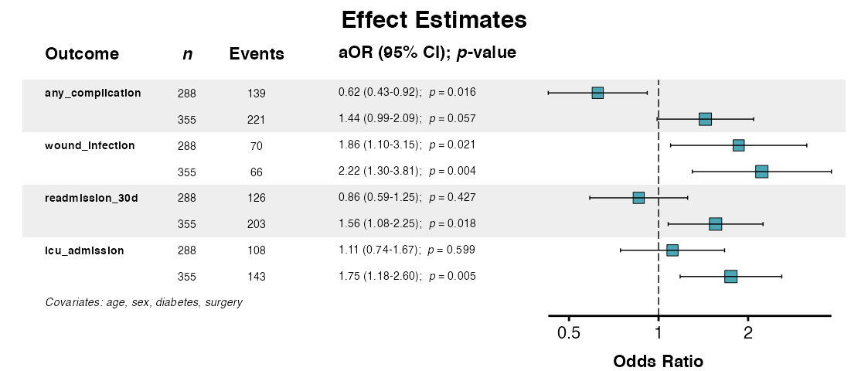Select the square marker for aOR 2.22
Viewport: 868px width, 371px height.
[x=761, y=172]
